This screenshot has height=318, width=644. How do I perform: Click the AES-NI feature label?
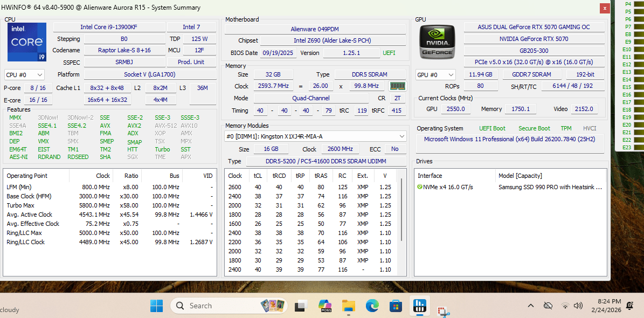point(18,157)
